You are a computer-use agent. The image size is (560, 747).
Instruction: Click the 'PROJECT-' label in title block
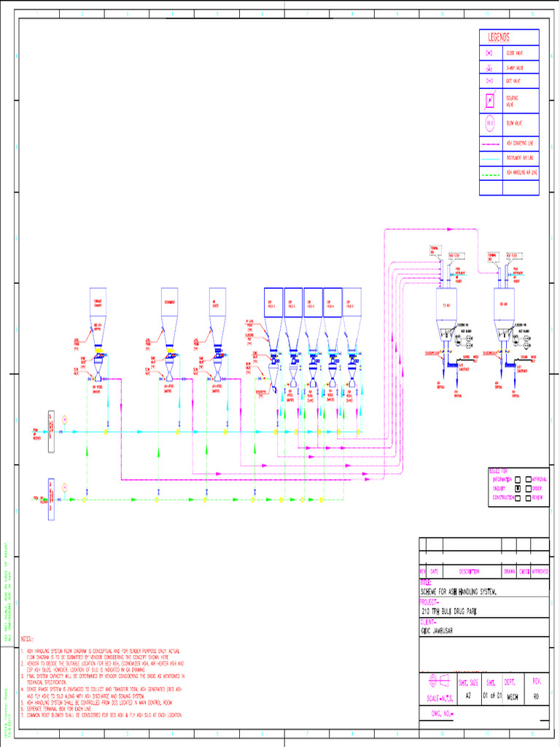tap(429, 603)
